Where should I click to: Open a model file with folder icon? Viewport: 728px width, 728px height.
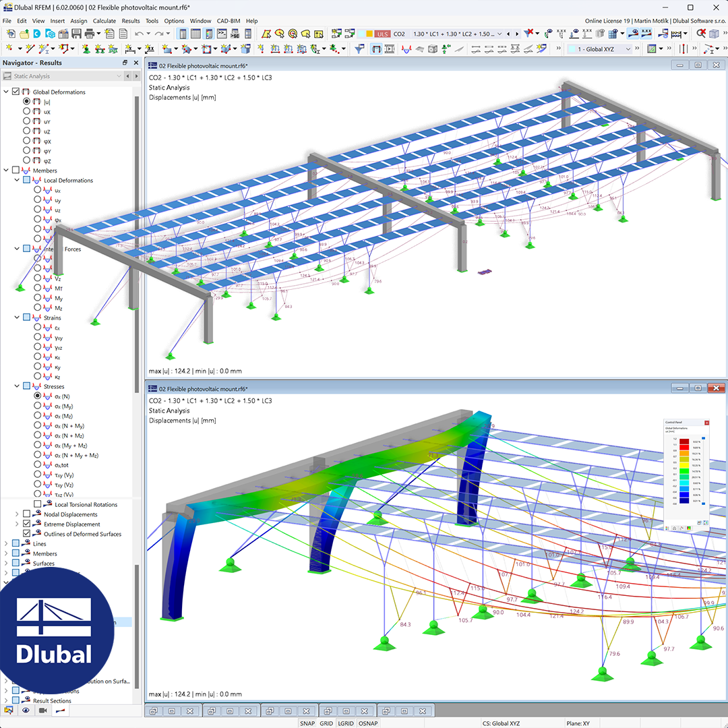coord(24,34)
